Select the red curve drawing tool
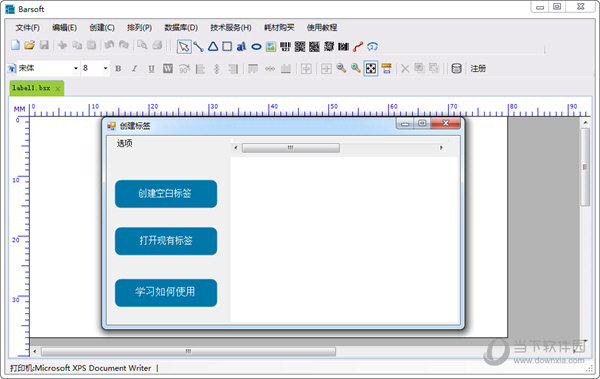 [x=358, y=47]
